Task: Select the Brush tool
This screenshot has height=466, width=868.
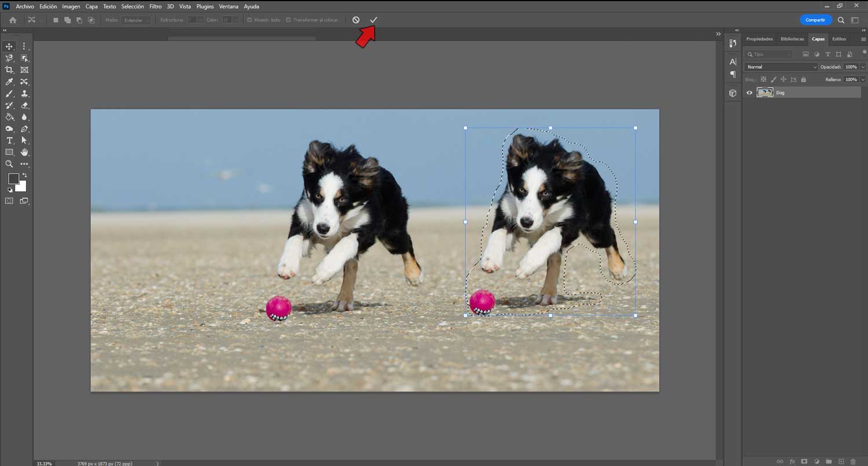Action: click(9, 94)
